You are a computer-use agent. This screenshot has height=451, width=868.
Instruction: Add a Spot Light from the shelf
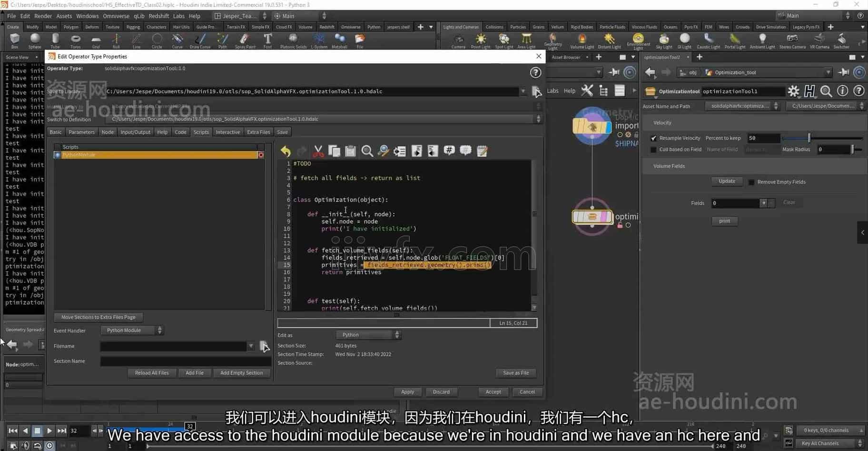(x=503, y=41)
